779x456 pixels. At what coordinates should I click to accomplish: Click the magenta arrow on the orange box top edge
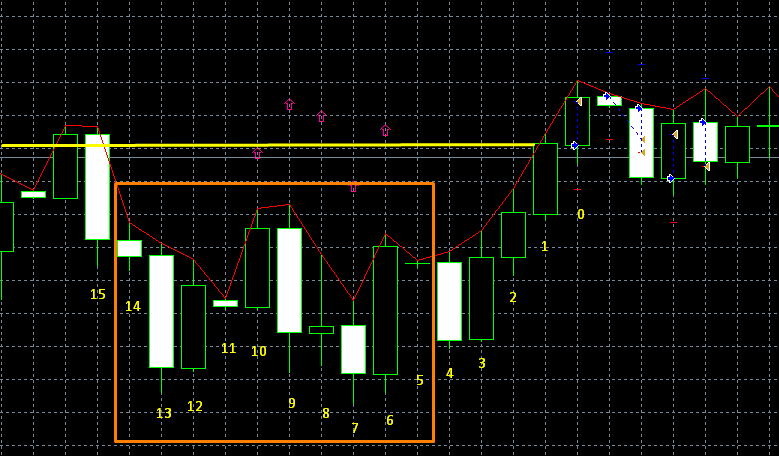pyautogui.click(x=353, y=187)
